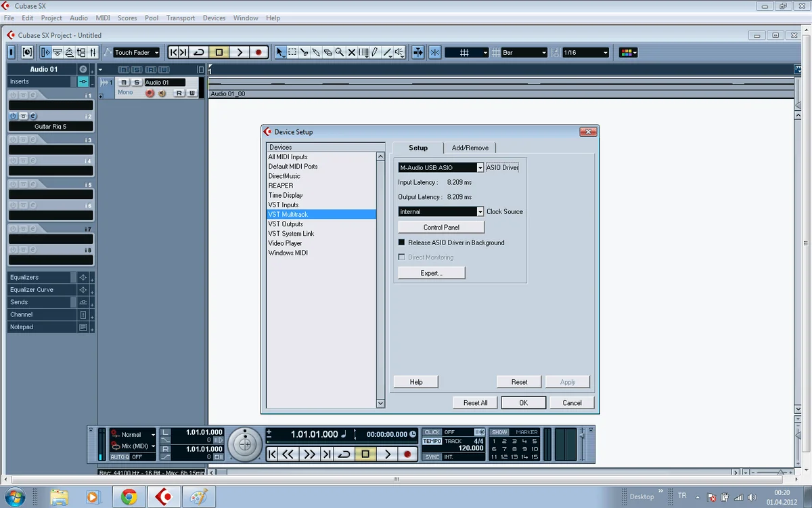Screen dimensions: 812x508
Task: Toggle Autoscroll toolbar button
Action: 418,52
